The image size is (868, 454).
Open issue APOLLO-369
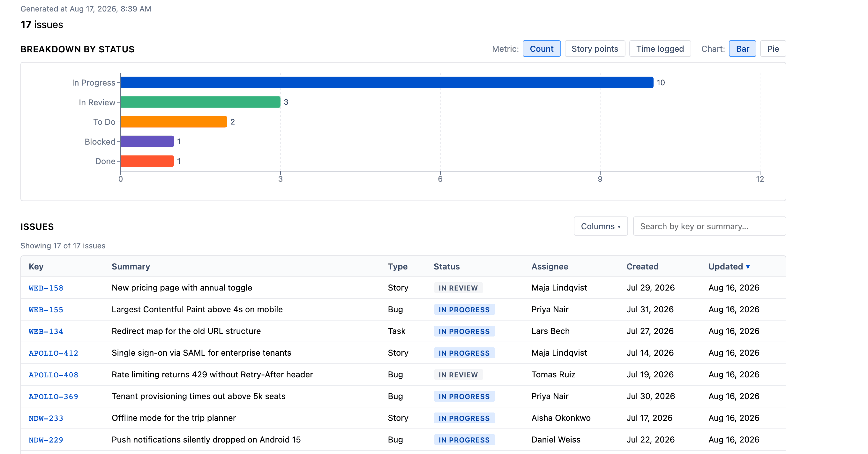point(53,396)
